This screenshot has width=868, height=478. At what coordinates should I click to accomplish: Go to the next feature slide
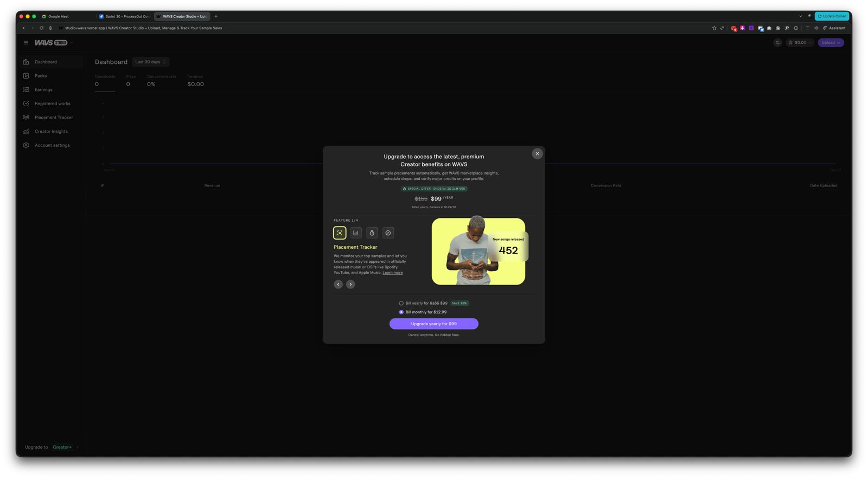tap(350, 284)
